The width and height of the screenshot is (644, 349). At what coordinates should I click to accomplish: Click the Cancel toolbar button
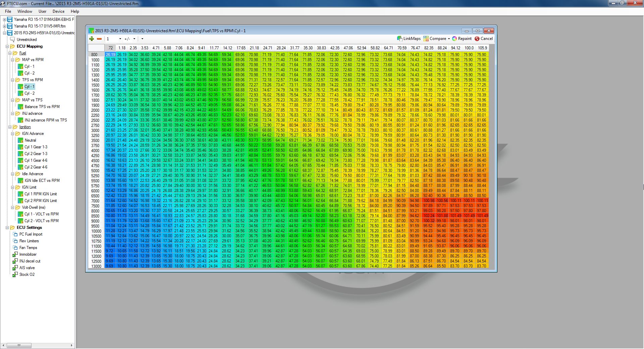pos(484,39)
